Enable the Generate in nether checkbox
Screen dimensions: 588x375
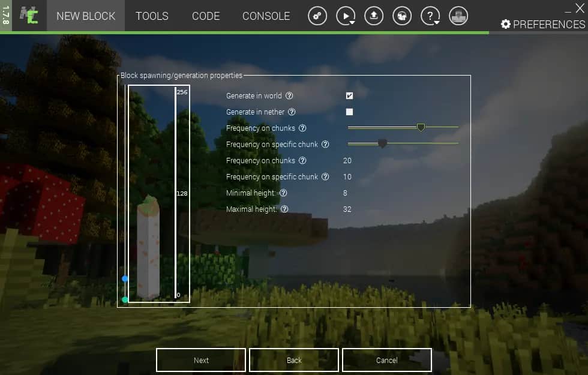coord(349,112)
